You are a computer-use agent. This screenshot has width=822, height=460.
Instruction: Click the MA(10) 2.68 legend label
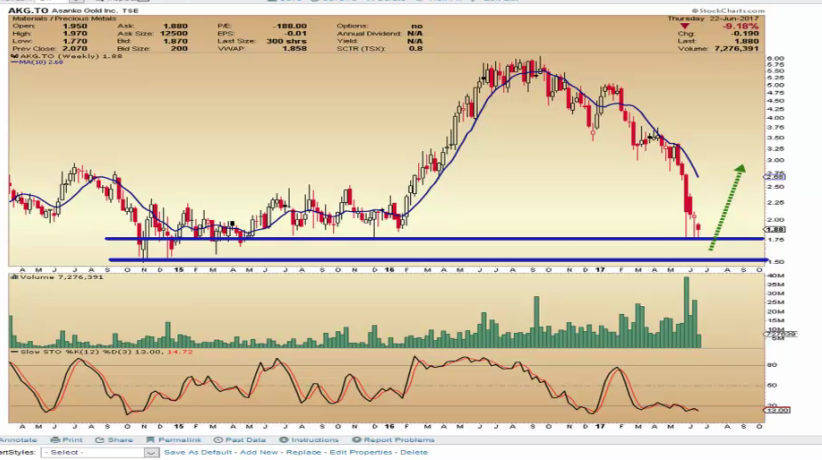point(37,62)
